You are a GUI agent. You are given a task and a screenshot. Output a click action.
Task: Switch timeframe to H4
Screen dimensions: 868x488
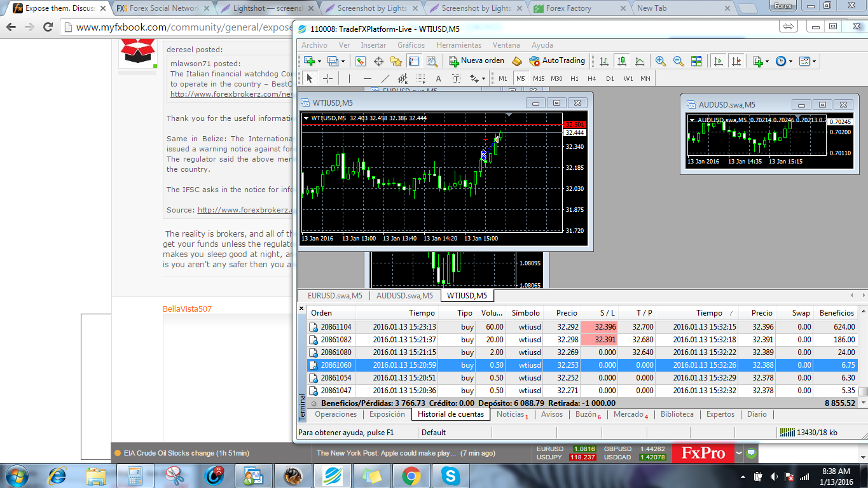(592, 78)
